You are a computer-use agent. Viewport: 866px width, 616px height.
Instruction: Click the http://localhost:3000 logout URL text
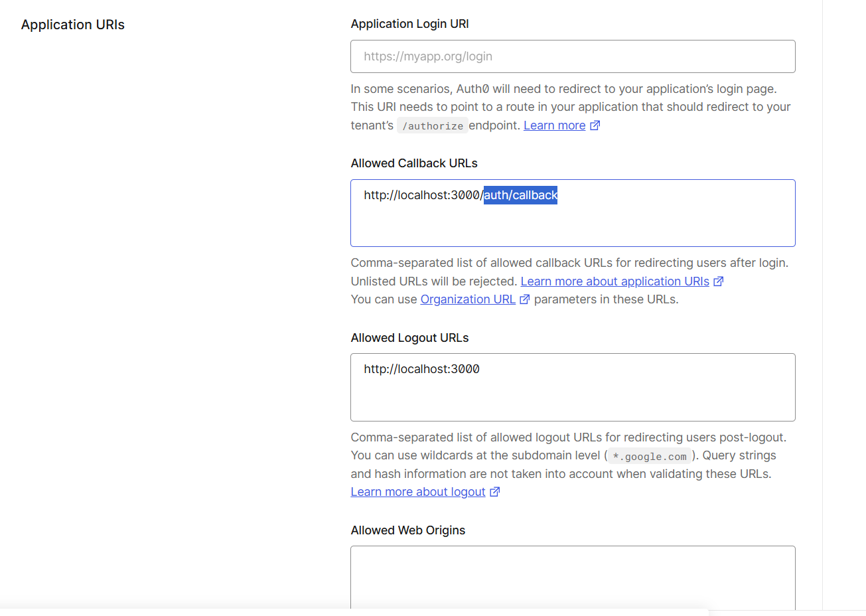[x=421, y=369]
